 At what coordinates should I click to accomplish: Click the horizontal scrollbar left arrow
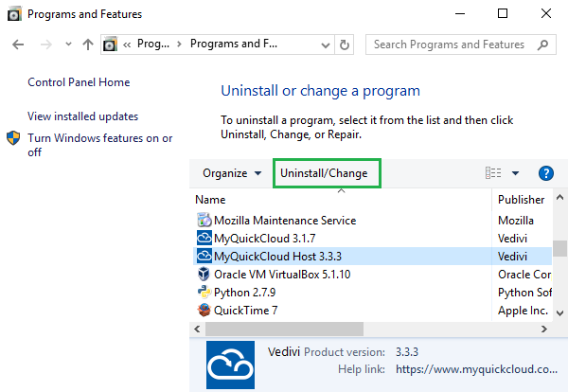[197, 329]
